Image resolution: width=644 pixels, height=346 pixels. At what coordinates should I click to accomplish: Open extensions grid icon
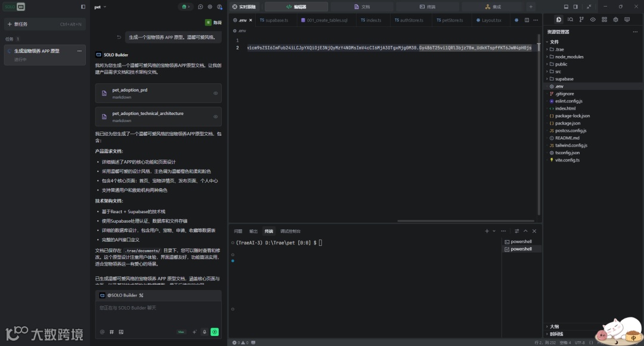(604, 19)
